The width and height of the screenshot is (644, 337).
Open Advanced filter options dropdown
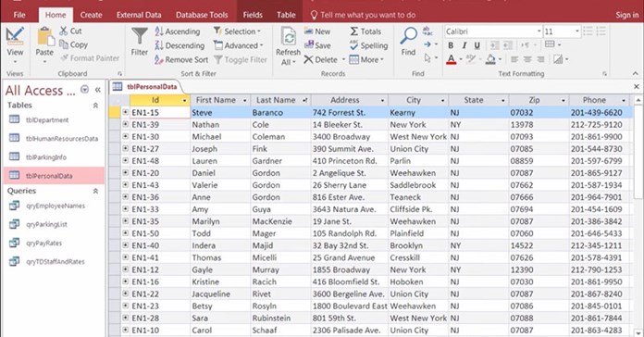(239, 45)
